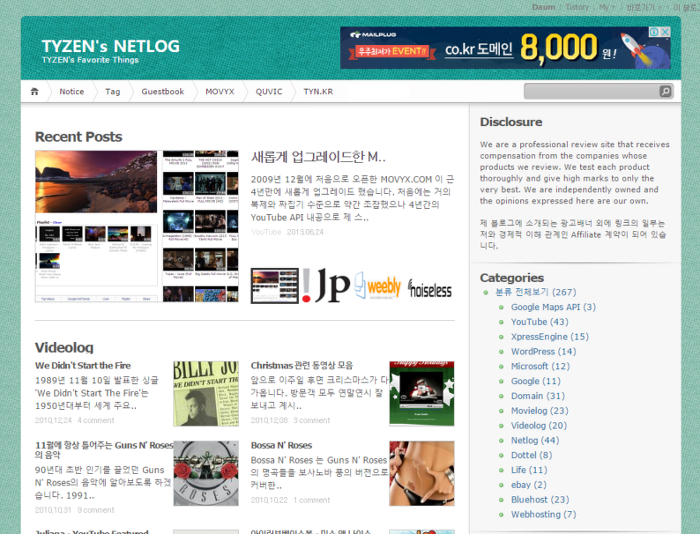The image size is (700, 534).
Task: Click the search magnifier button
Action: coord(665,92)
